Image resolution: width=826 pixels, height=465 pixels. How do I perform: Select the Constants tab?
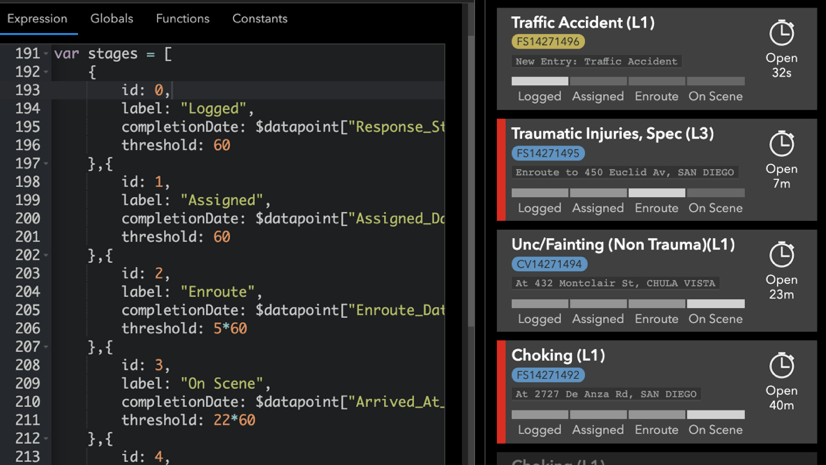coord(259,18)
